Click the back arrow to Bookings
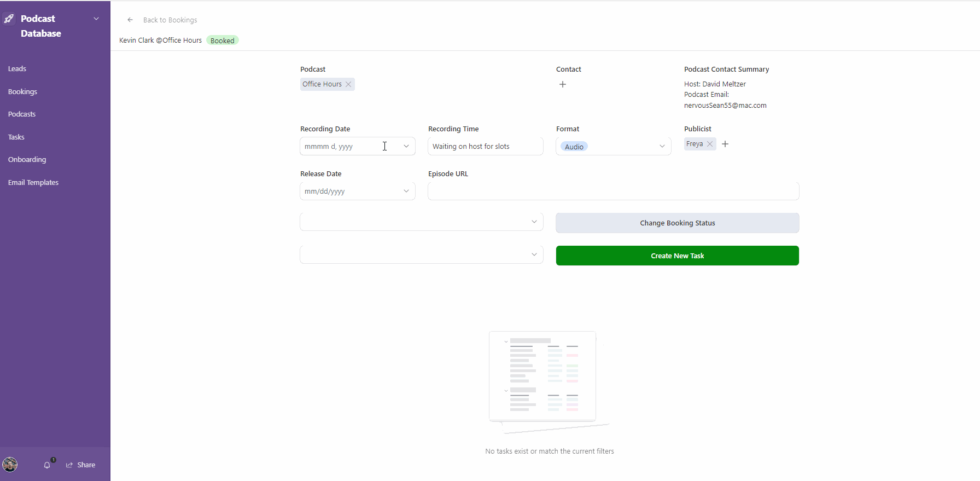Viewport: 980px width, 481px height. (130, 20)
